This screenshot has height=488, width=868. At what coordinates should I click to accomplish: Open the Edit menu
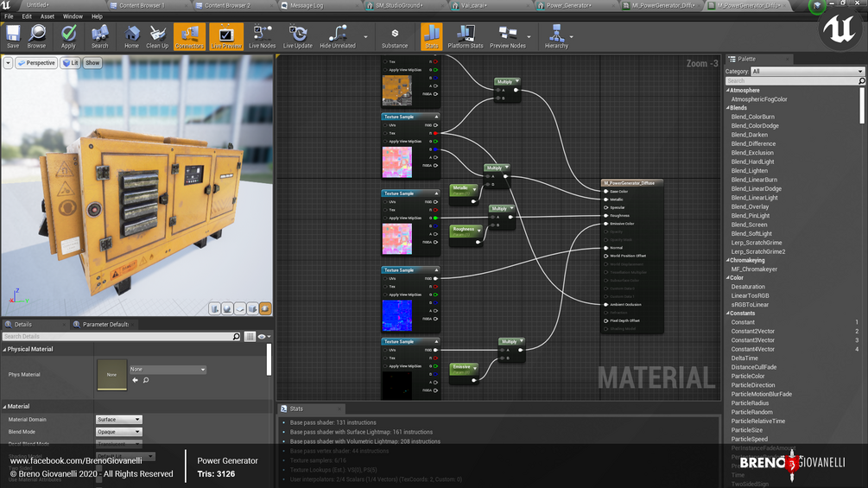click(x=27, y=16)
